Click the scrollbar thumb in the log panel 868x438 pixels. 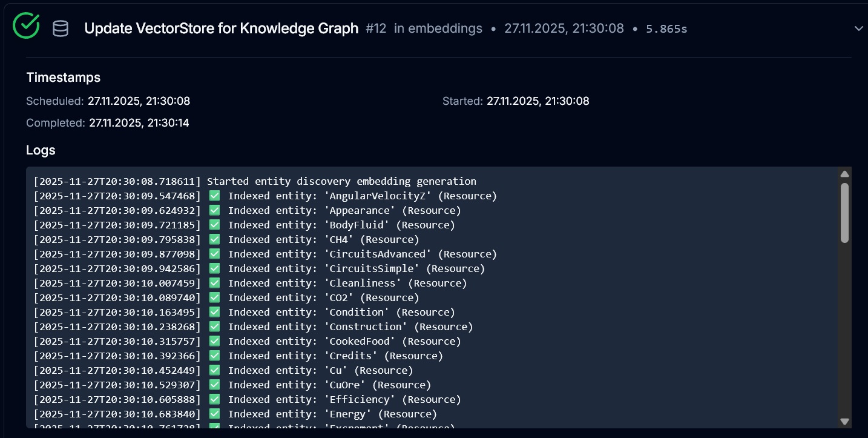coord(844,212)
